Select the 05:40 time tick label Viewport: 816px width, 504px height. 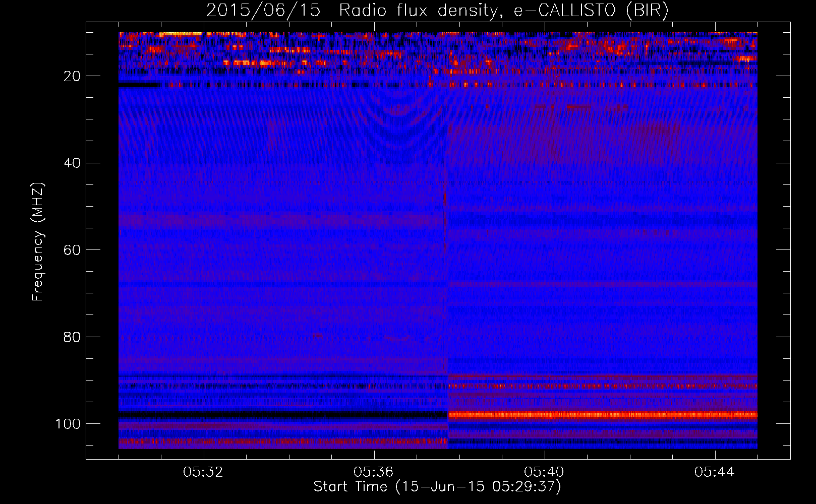pyautogui.click(x=544, y=472)
